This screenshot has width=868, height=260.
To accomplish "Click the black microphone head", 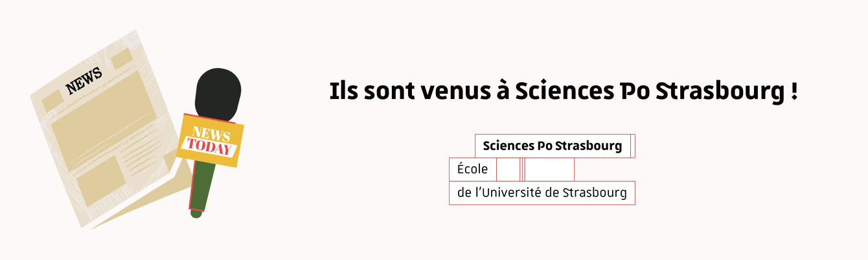I will tap(218, 92).
